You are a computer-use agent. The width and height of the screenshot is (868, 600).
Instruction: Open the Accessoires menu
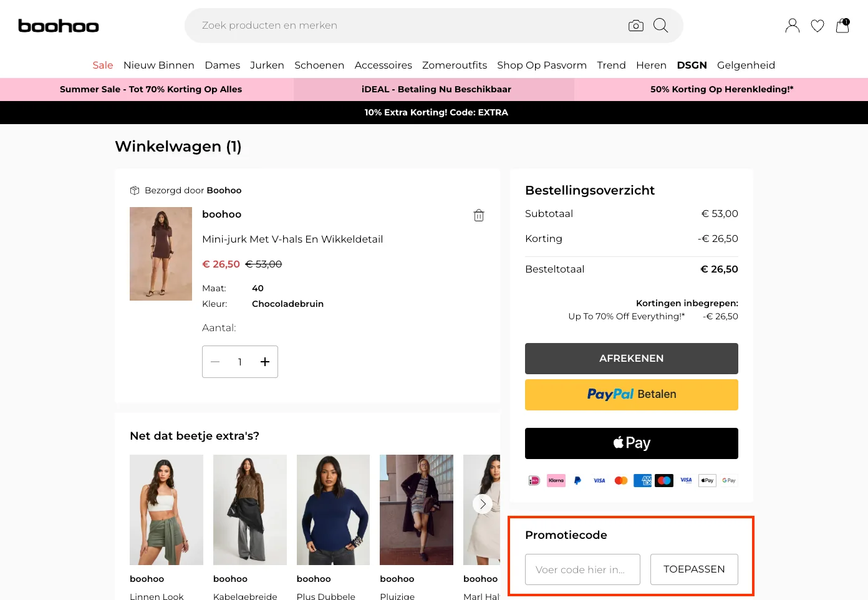tap(383, 65)
